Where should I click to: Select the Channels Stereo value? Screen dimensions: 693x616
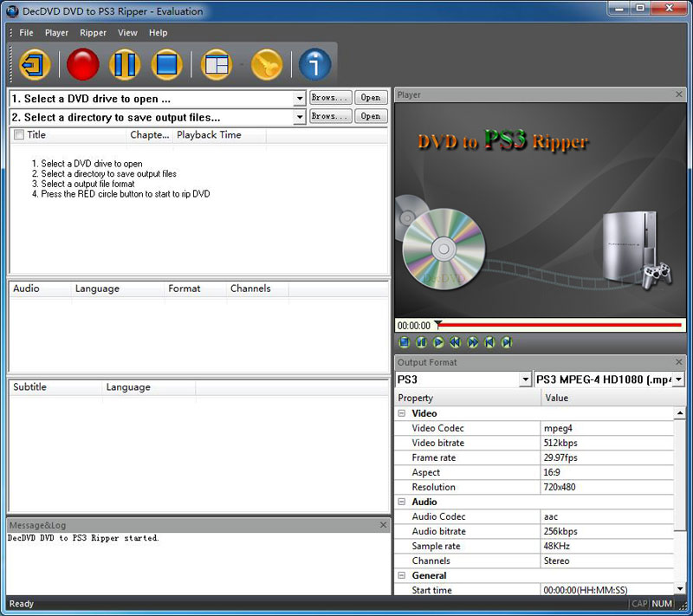click(607, 561)
